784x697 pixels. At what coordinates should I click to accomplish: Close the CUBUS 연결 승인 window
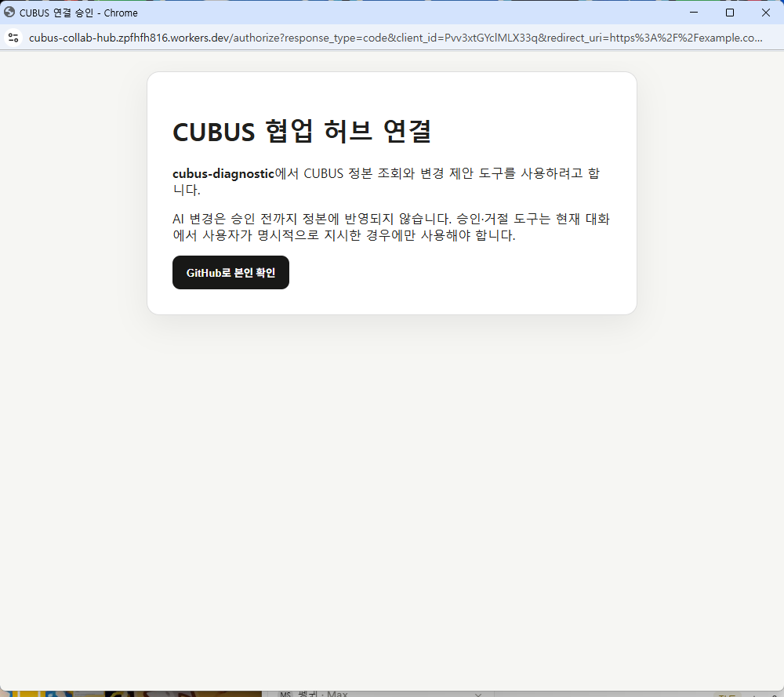[765, 13]
